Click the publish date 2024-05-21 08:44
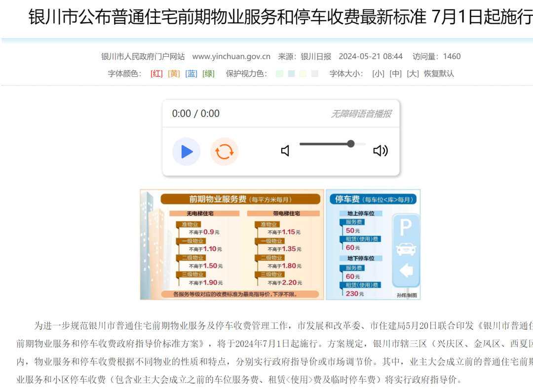The width and height of the screenshot is (533, 392). coord(371,56)
